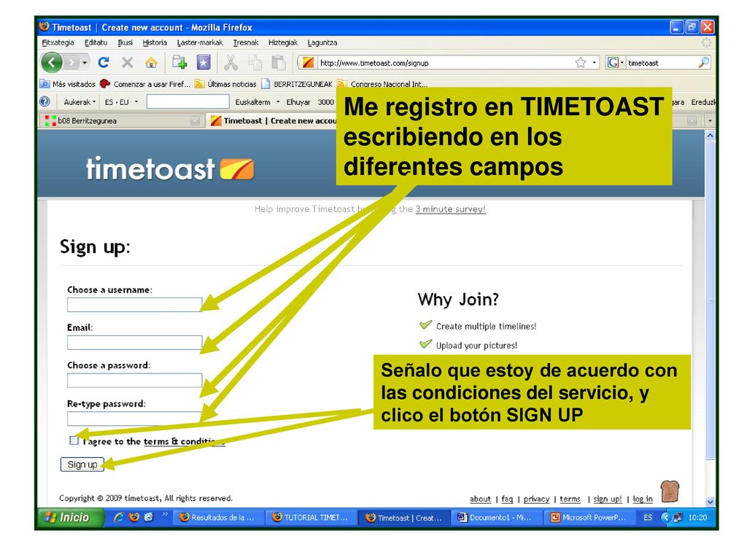The height and width of the screenshot is (560, 747).
Task: Open the Últimas noticias feed bookmark
Action: point(225,84)
